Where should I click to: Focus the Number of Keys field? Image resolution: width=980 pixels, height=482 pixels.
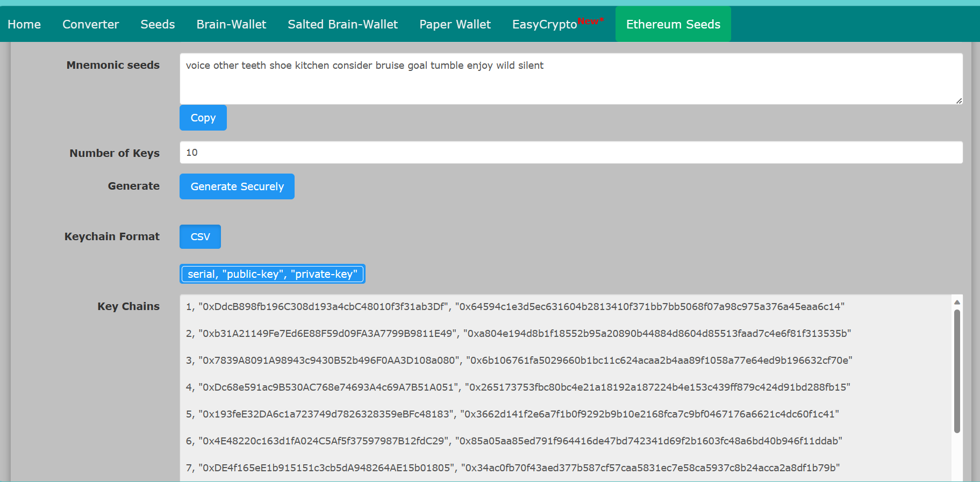click(x=571, y=152)
